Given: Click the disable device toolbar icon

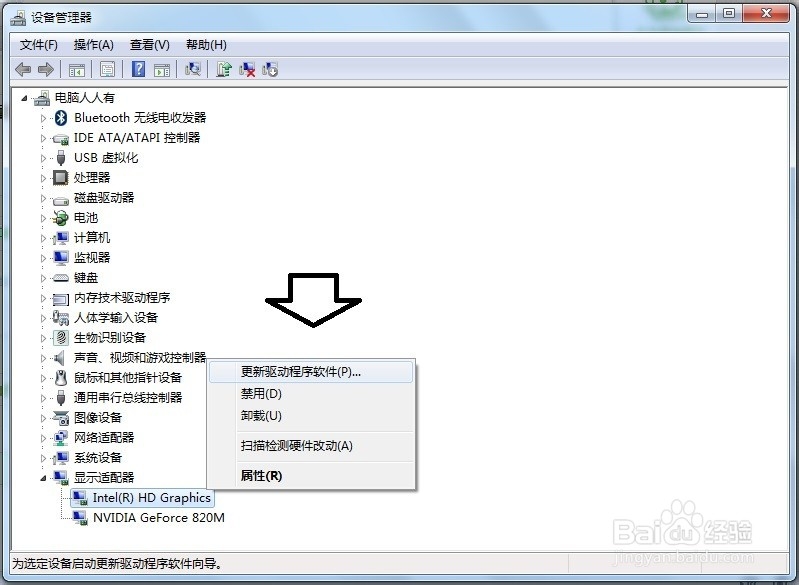Looking at the screenshot, I should (x=270, y=69).
